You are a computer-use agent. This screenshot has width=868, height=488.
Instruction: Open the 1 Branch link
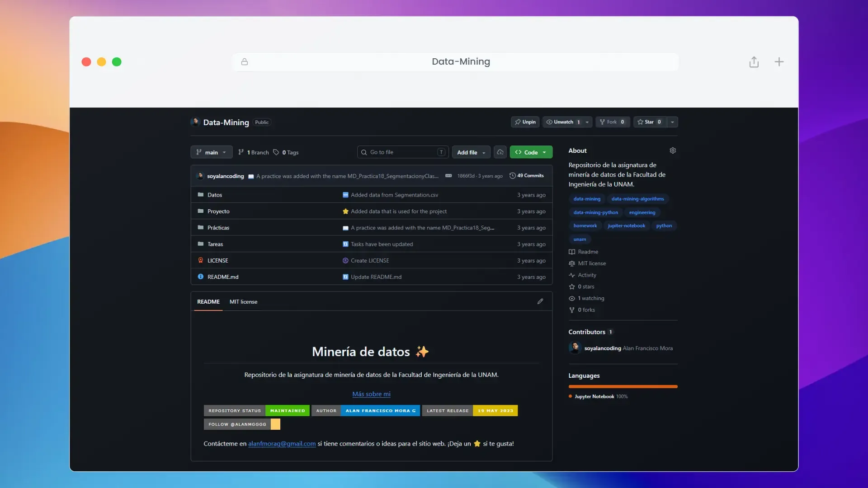[x=254, y=152]
